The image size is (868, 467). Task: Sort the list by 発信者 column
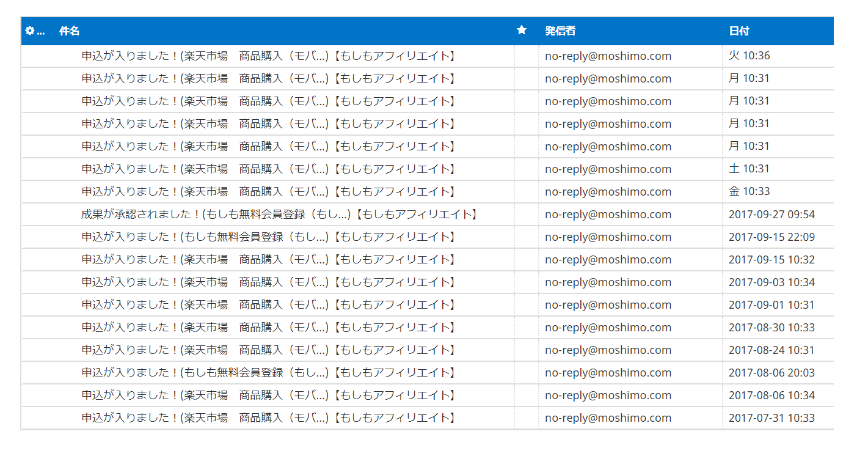coord(560,31)
